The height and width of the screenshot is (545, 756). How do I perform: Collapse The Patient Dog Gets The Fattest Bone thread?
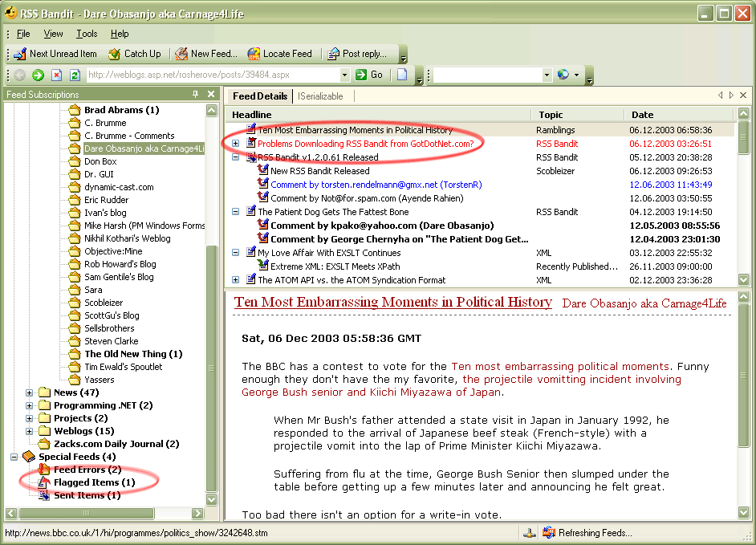[x=235, y=211]
